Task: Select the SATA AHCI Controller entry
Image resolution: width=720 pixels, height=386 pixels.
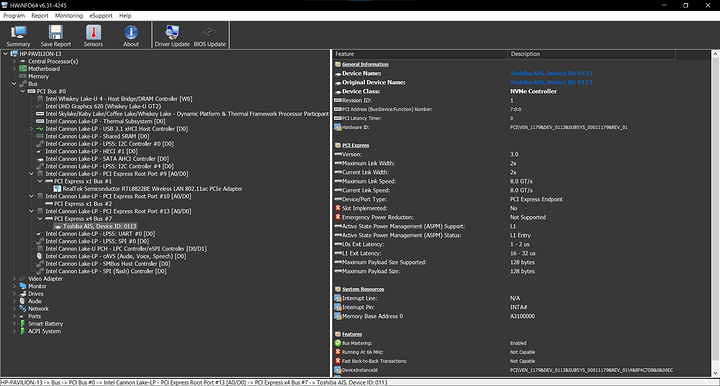Action: point(107,159)
